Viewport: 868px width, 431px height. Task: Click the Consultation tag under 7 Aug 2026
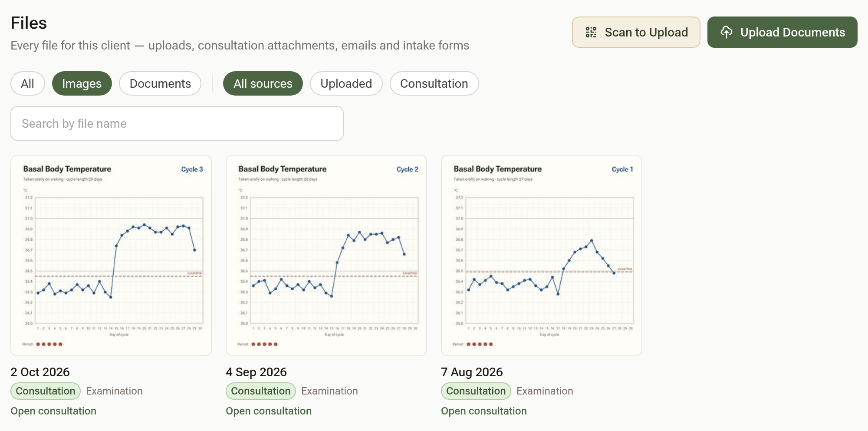pos(476,391)
